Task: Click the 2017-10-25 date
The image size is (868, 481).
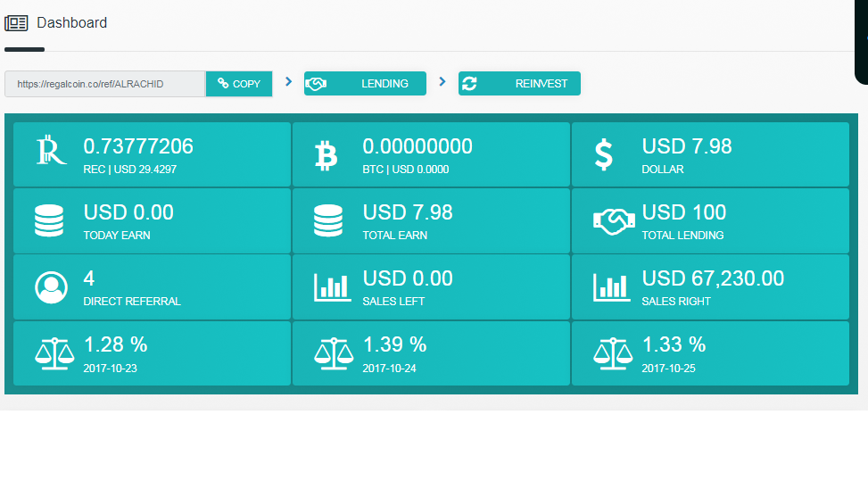Action: click(x=668, y=368)
